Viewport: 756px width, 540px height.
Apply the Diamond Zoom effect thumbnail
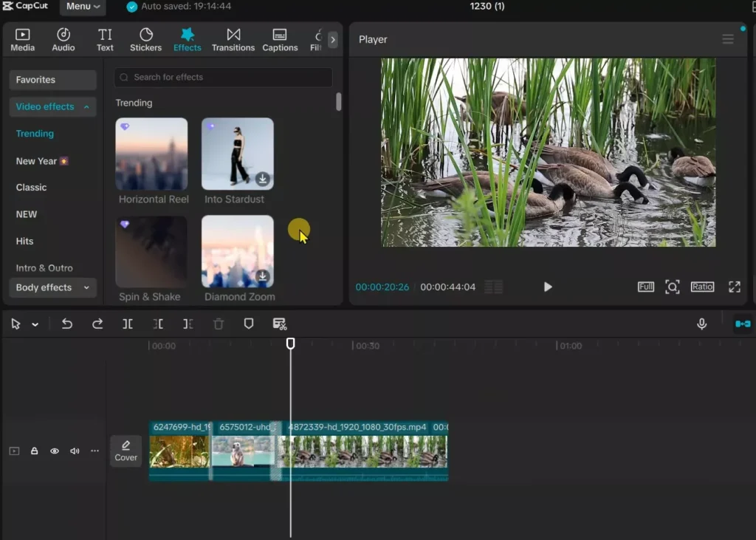tap(238, 251)
